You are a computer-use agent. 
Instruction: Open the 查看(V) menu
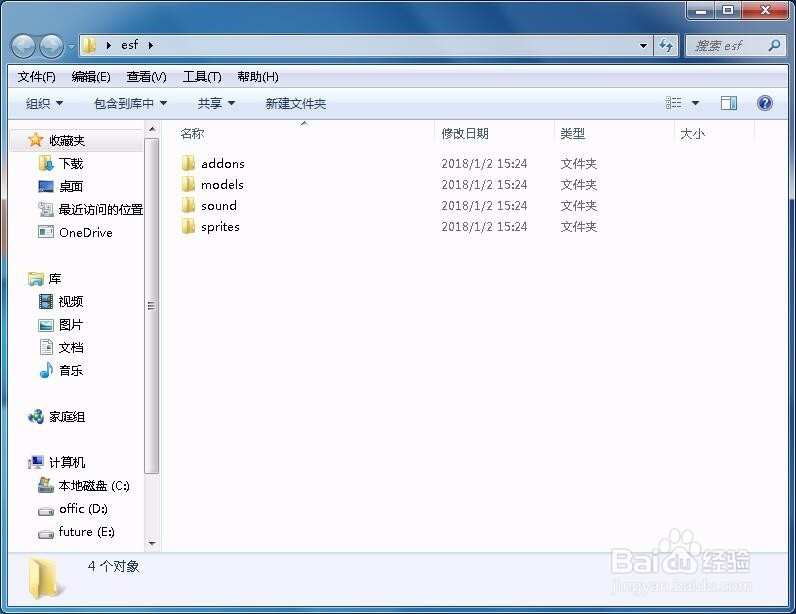[146, 77]
